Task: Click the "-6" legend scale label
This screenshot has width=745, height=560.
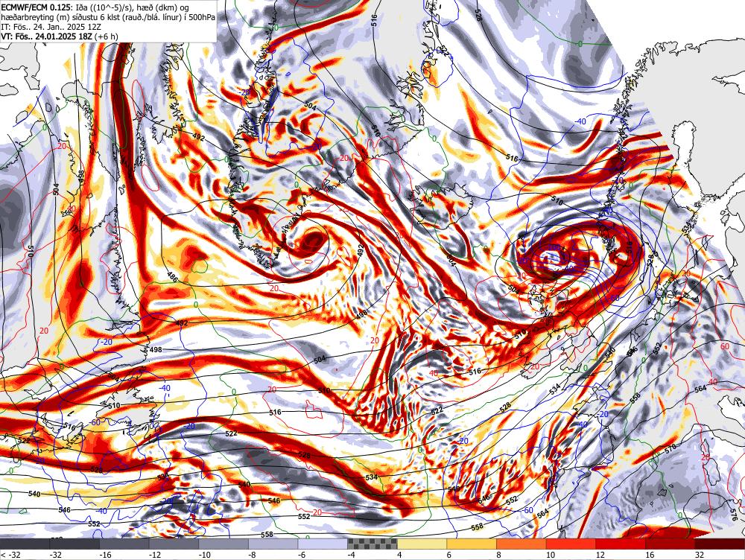Action: coord(302,555)
